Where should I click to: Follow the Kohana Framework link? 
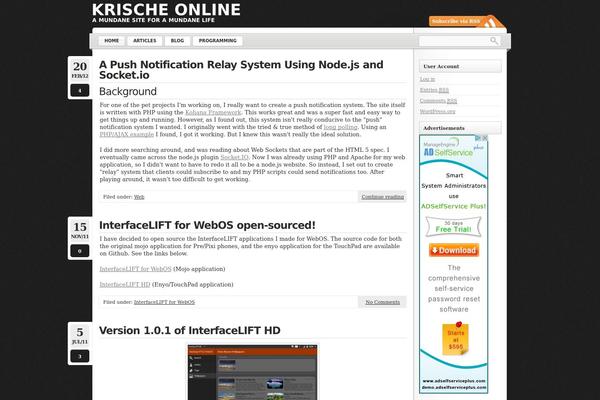(213, 112)
